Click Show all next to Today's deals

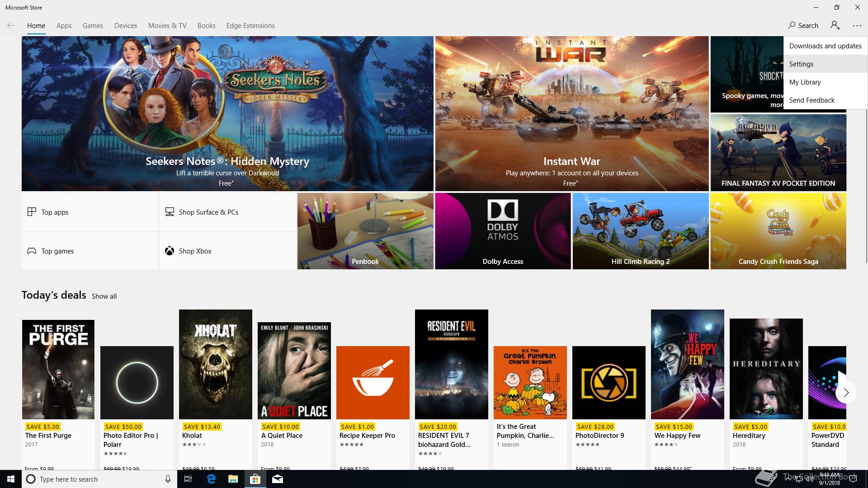pos(104,296)
